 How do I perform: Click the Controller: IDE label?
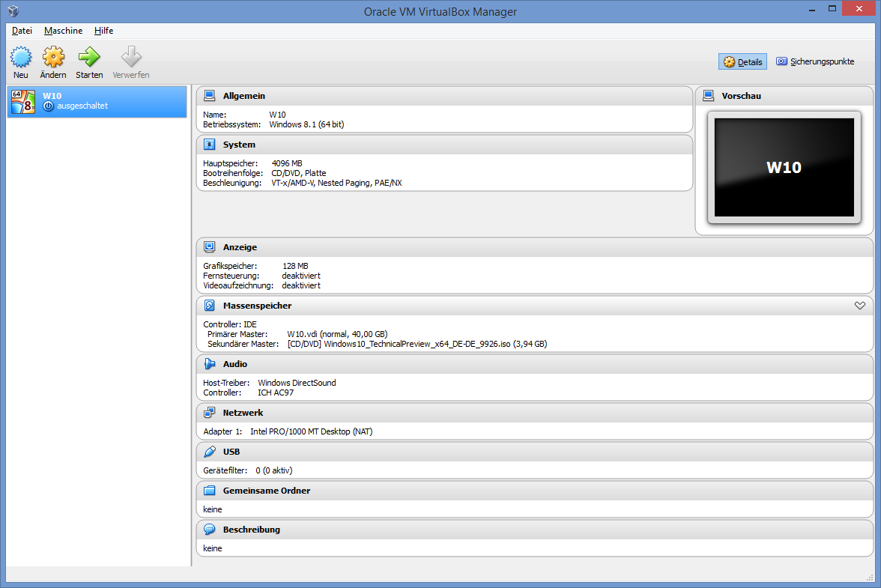pos(230,324)
